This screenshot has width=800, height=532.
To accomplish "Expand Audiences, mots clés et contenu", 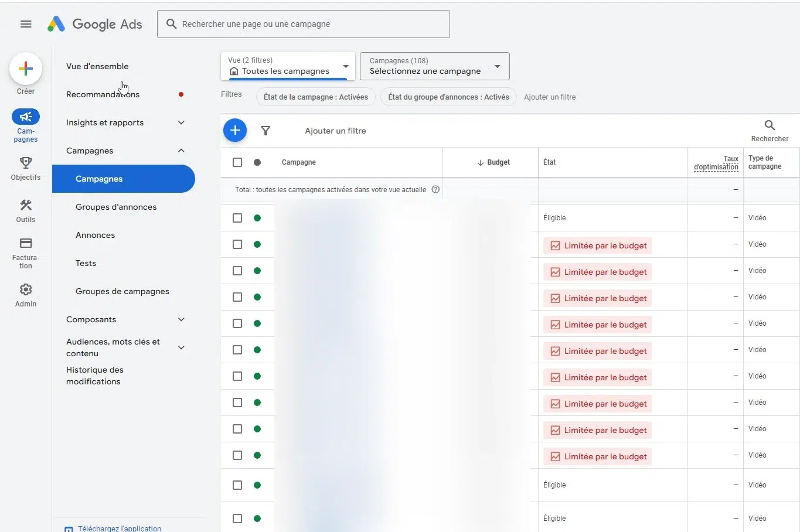I will (181, 347).
